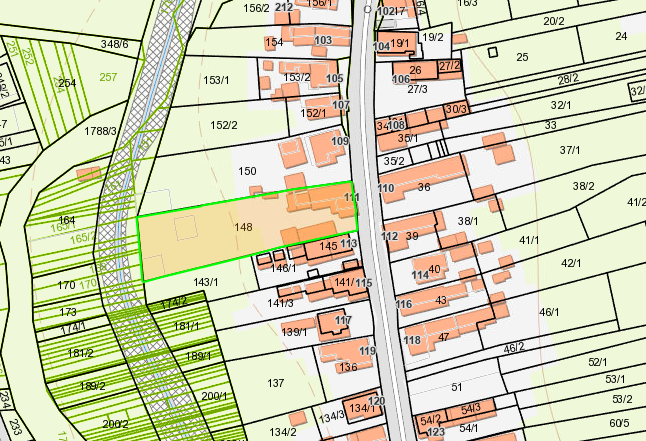Click building number 117 marker
The width and height of the screenshot is (646, 441).
tap(344, 320)
